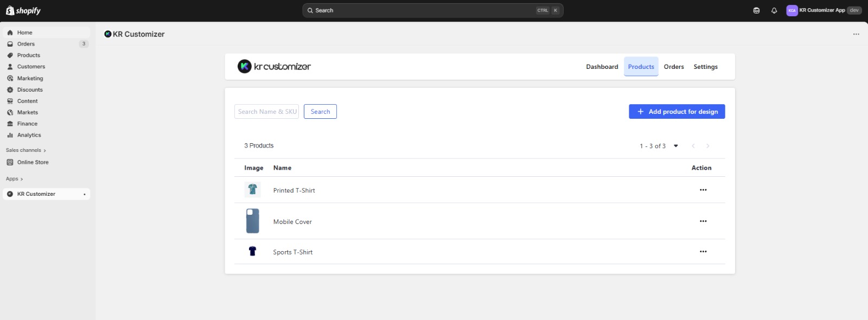Click the kr customizer logo
This screenshot has width=868, height=320.
274,66
